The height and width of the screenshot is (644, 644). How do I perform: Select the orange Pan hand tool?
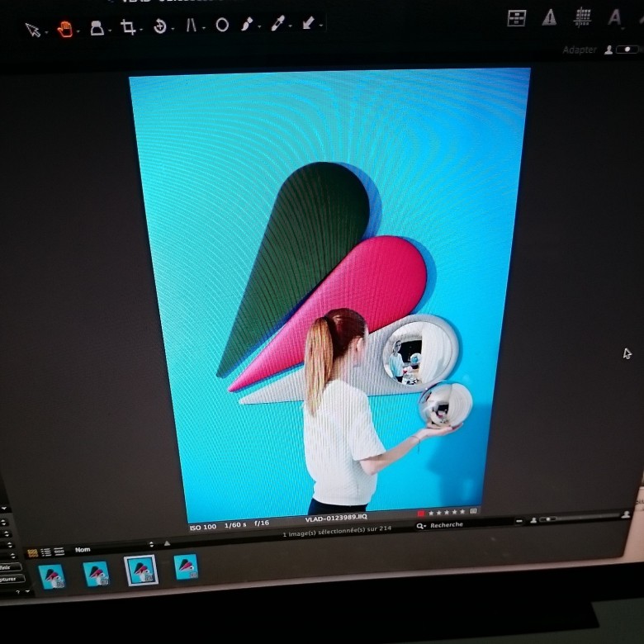click(x=65, y=29)
